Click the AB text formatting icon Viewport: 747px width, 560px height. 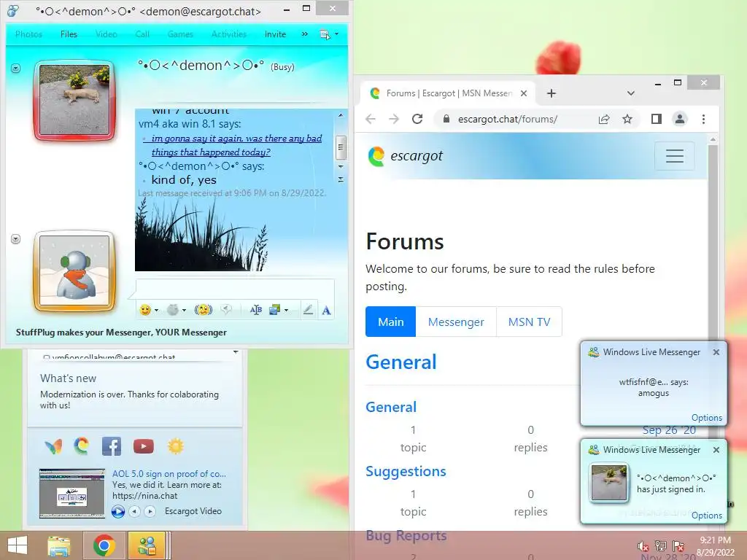256,310
